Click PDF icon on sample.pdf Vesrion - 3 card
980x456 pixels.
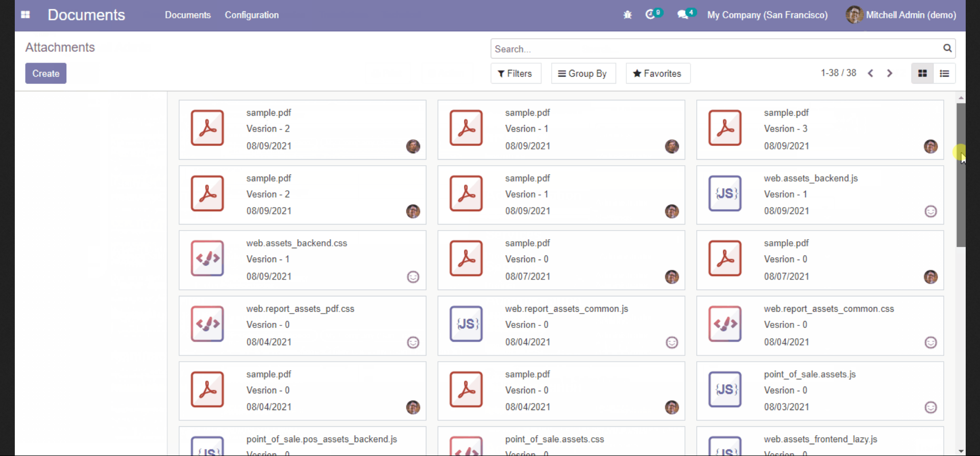pyautogui.click(x=725, y=128)
